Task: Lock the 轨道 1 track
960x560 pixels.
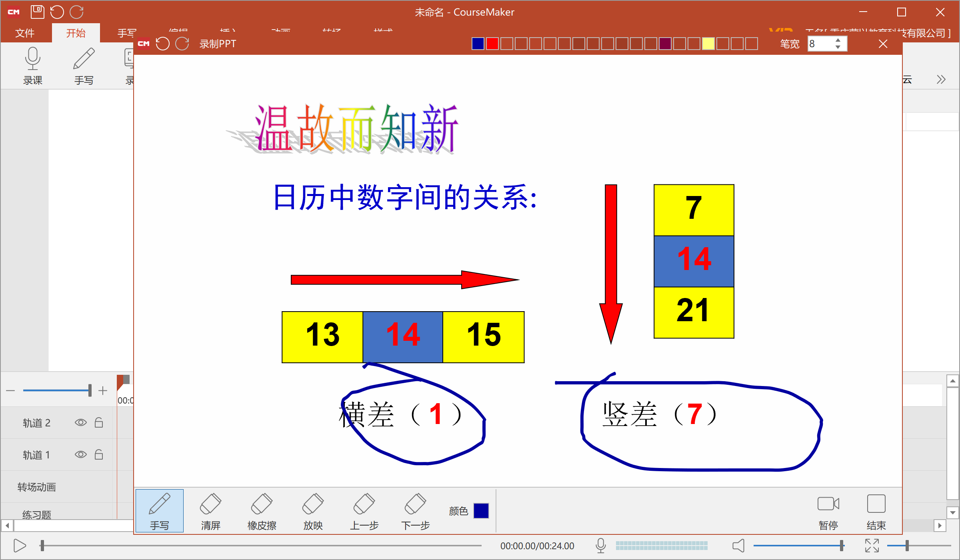Action: coord(99,454)
